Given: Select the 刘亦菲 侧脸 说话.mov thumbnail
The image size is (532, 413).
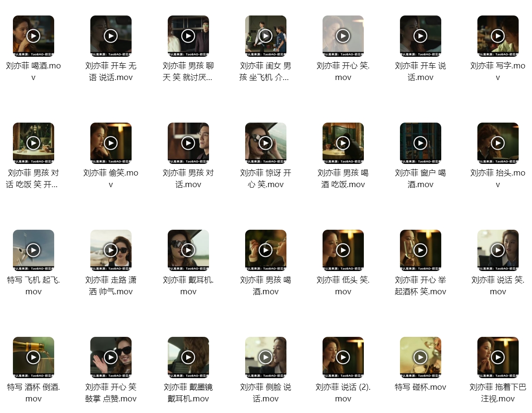Looking at the screenshot, I should (266, 358).
